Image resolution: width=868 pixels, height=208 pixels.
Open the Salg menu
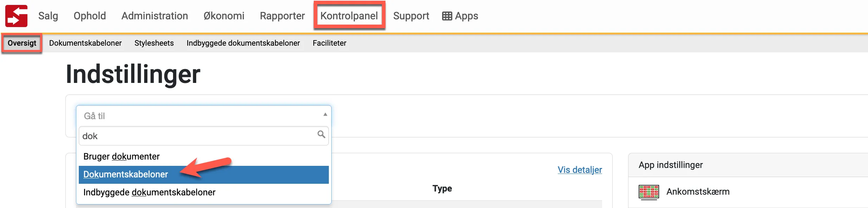click(48, 16)
